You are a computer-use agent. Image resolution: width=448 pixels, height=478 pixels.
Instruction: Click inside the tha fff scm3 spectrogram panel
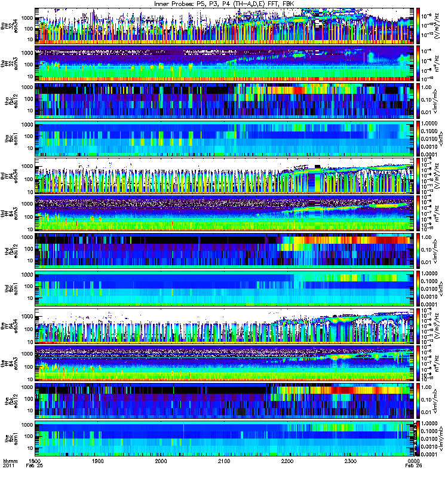point(224,63)
